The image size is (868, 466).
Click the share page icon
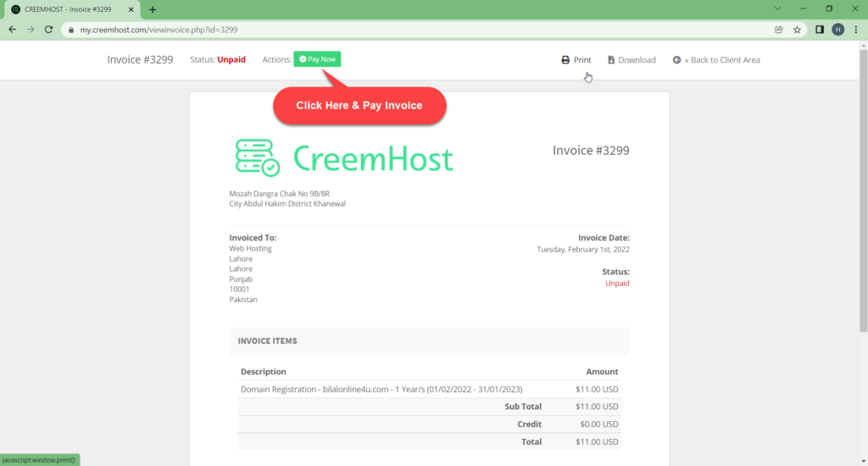779,30
